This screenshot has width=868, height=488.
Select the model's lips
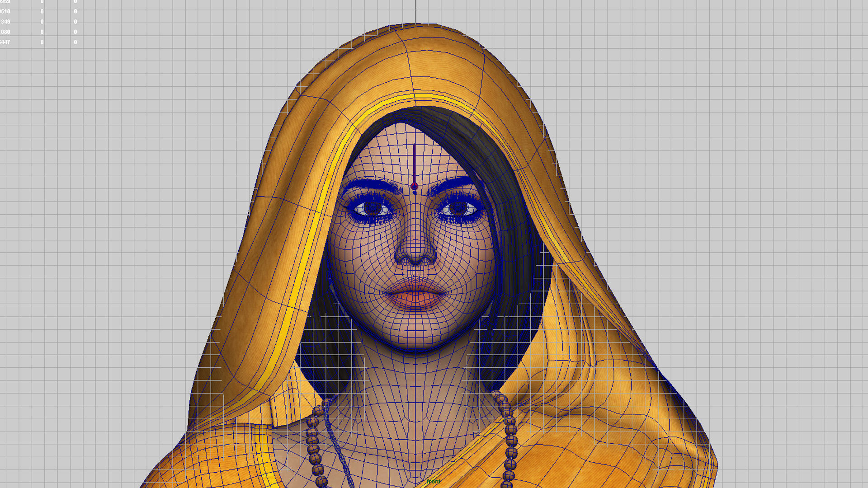(x=415, y=294)
